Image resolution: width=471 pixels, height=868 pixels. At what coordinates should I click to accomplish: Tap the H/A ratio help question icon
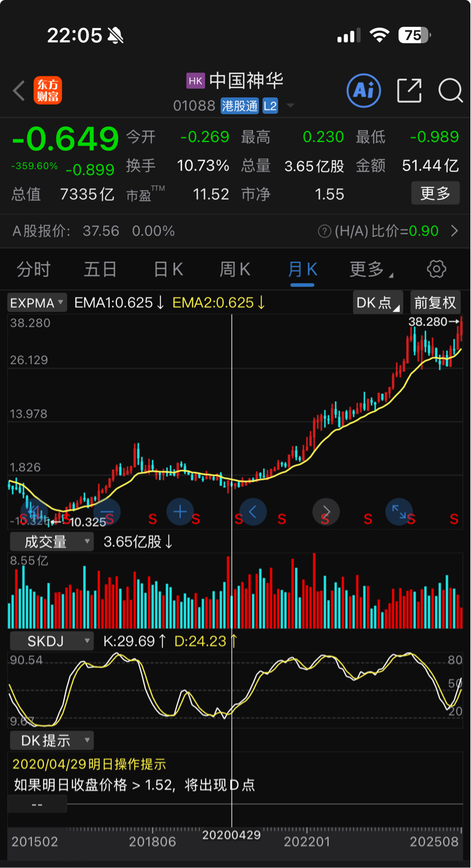325,231
